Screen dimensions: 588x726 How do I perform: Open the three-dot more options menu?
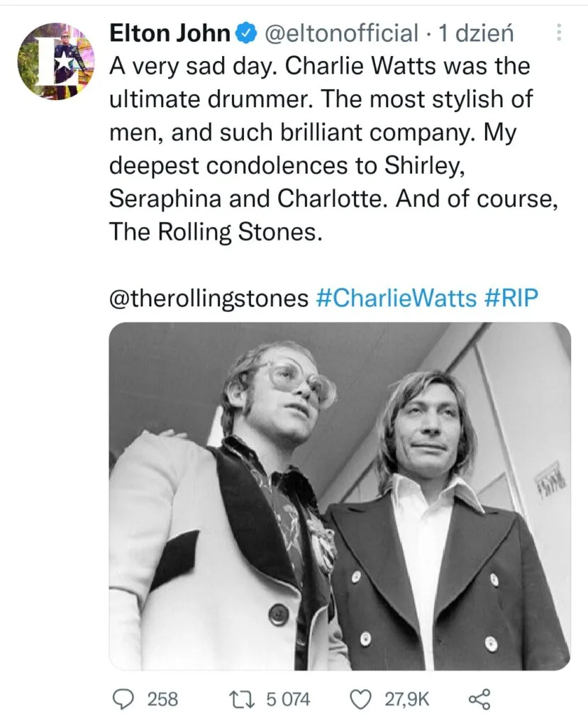[559, 33]
